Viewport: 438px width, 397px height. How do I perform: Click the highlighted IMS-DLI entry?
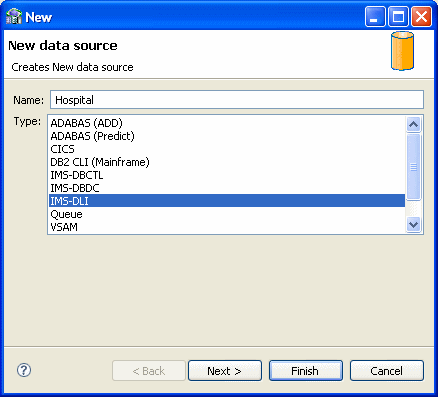tap(227, 201)
